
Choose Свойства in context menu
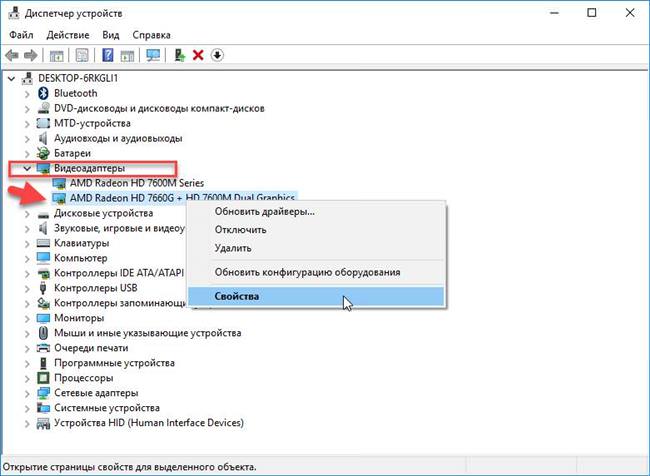point(317,296)
